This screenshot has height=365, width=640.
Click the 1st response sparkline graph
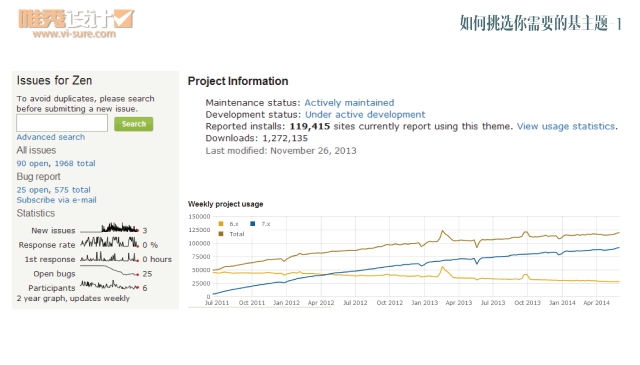pyautogui.click(x=109, y=257)
